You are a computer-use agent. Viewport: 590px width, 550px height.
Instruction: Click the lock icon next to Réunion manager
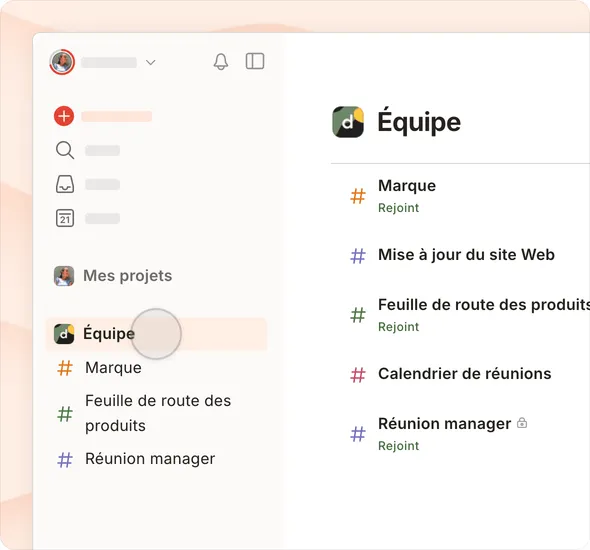pyautogui.click(x=522, y=423)
